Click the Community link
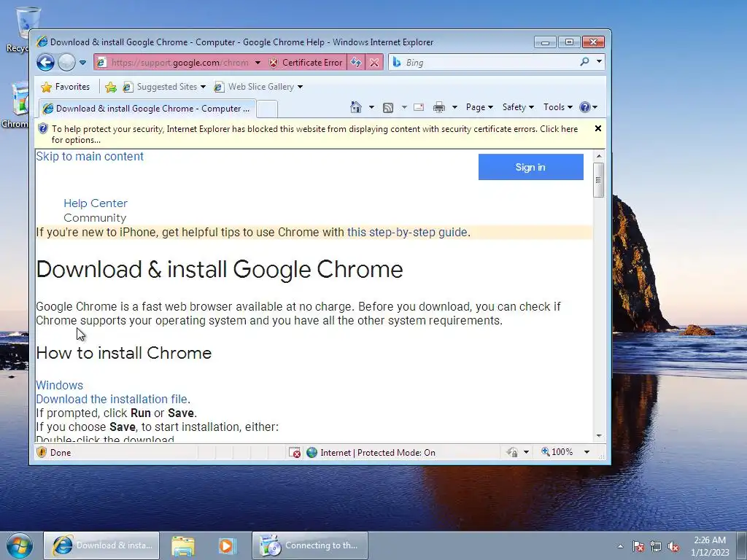747x560 pixels. [x=95, y=218]
